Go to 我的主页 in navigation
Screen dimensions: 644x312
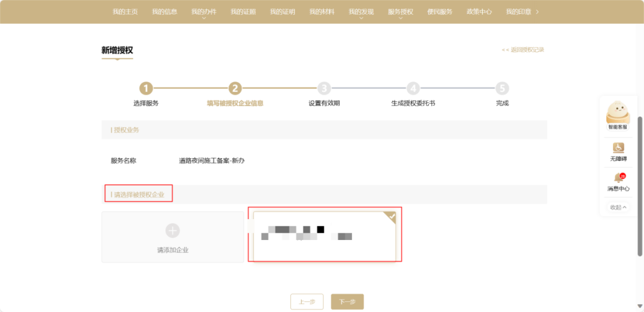(x=125, y=11)
